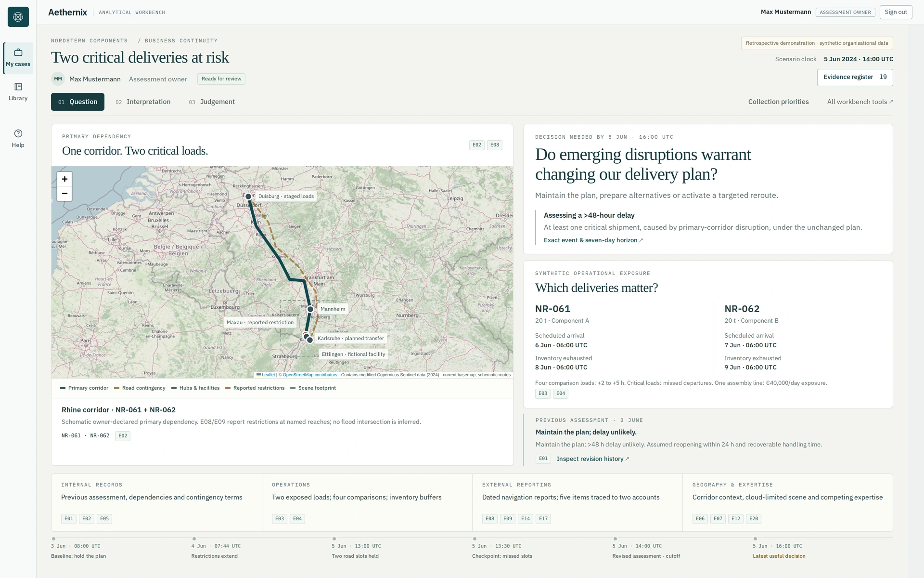Click Maxau reported restriction map label

tap(260, 323)
